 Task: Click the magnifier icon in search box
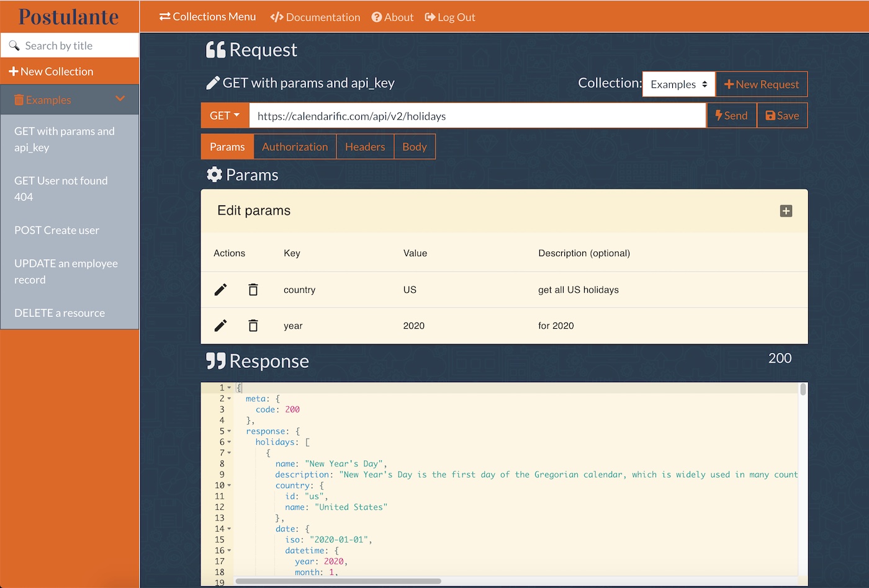[14, 46]
